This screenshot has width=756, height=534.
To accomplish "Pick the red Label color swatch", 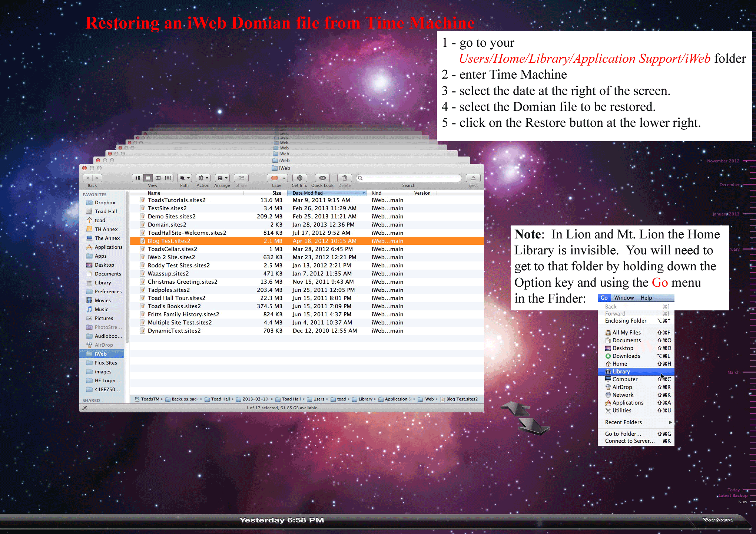I will click(x=275, y=178).
